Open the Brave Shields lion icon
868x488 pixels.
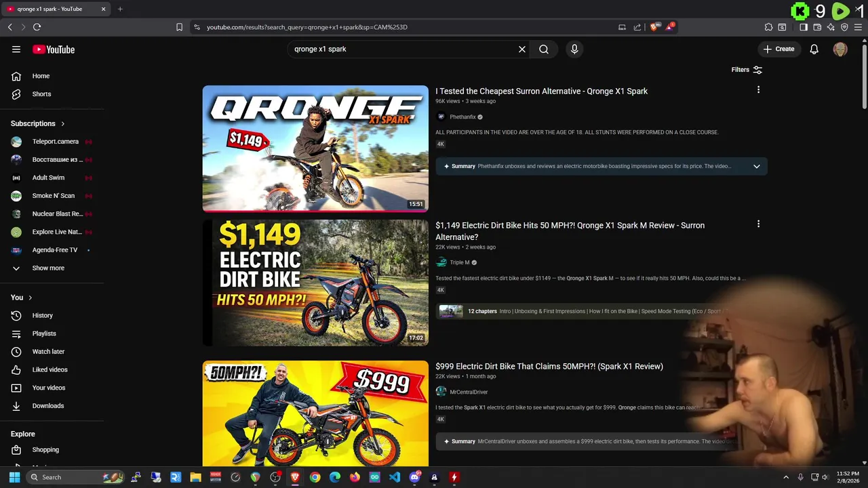(654, 27)
